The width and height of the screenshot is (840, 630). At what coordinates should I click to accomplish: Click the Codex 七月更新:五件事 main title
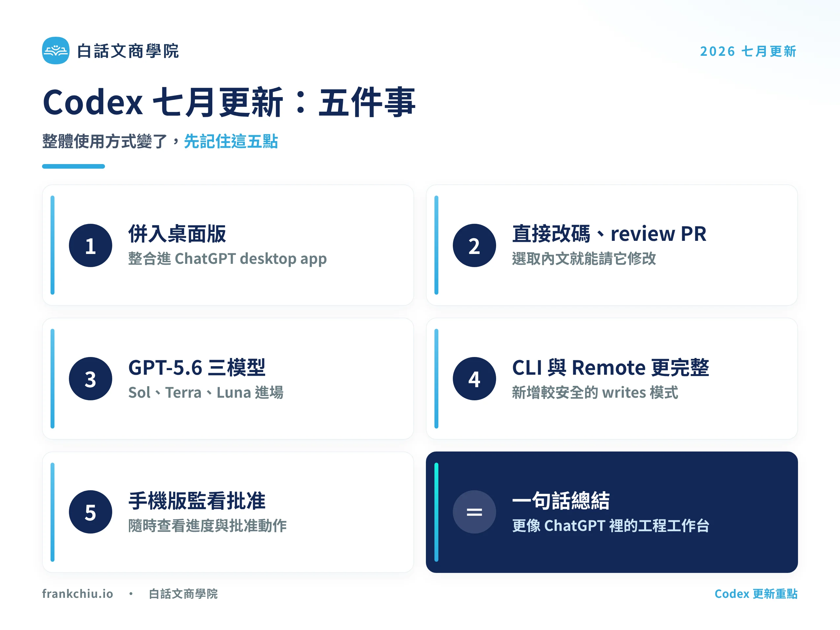click(229, 102)
